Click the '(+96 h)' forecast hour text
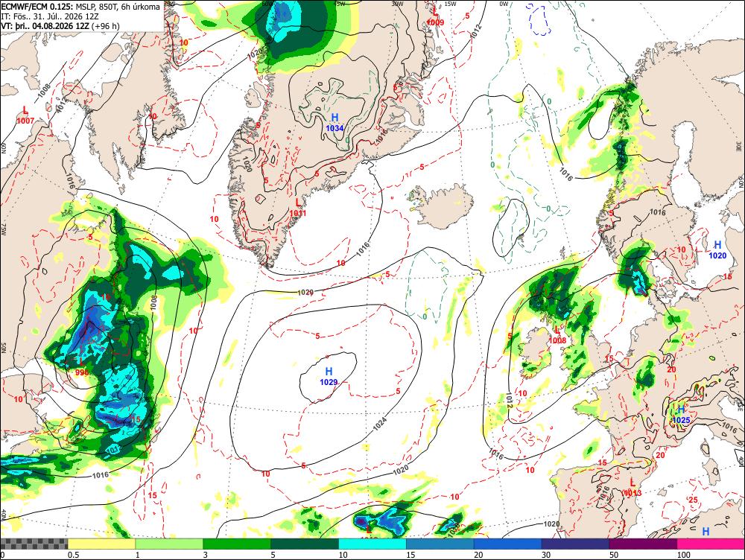 [x=105, y=25]
